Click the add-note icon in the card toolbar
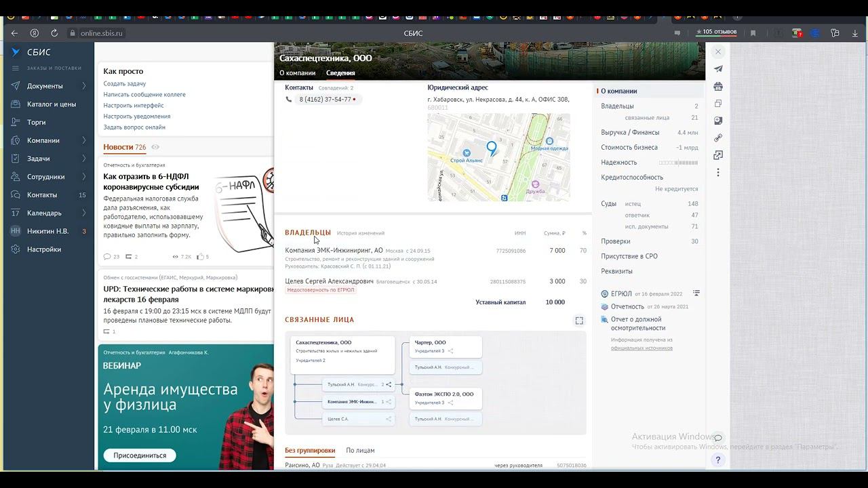 [x=718, y=121]
